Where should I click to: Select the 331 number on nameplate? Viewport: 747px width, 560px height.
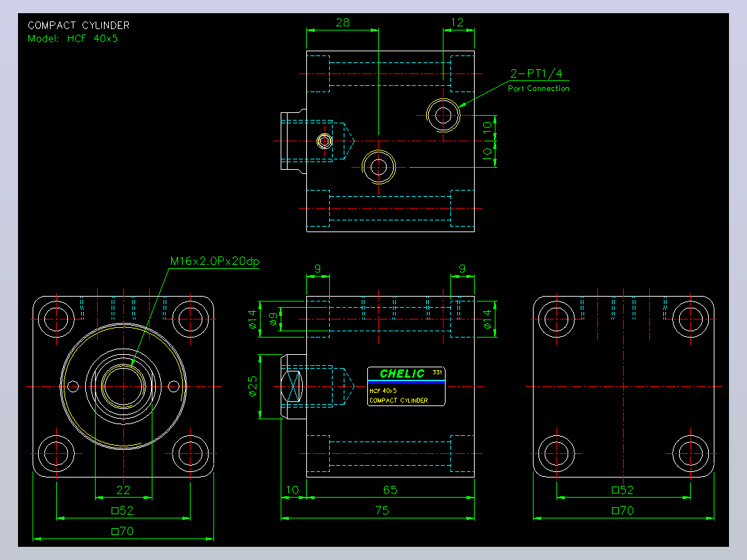click(x=437, y=372)
